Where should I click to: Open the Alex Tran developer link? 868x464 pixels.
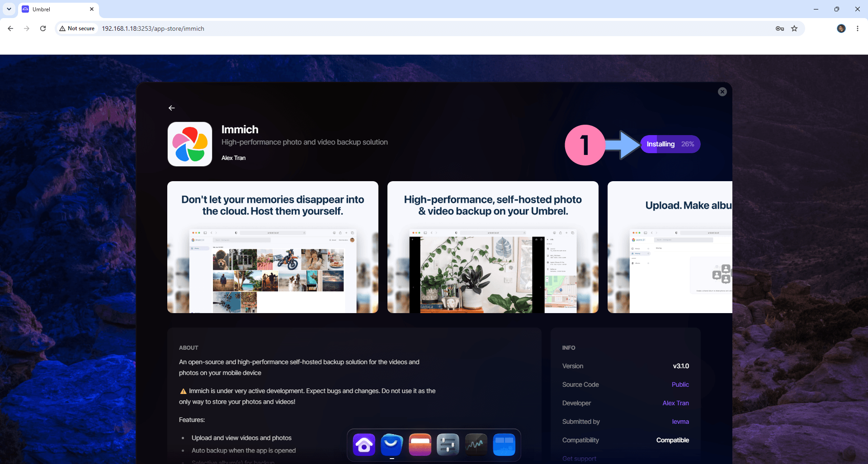676,403
